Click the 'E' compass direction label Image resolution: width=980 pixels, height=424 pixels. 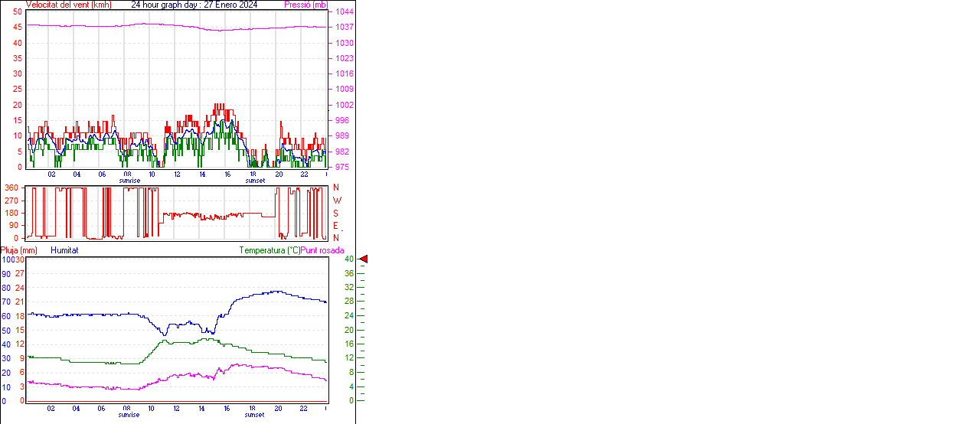point(336,226)
